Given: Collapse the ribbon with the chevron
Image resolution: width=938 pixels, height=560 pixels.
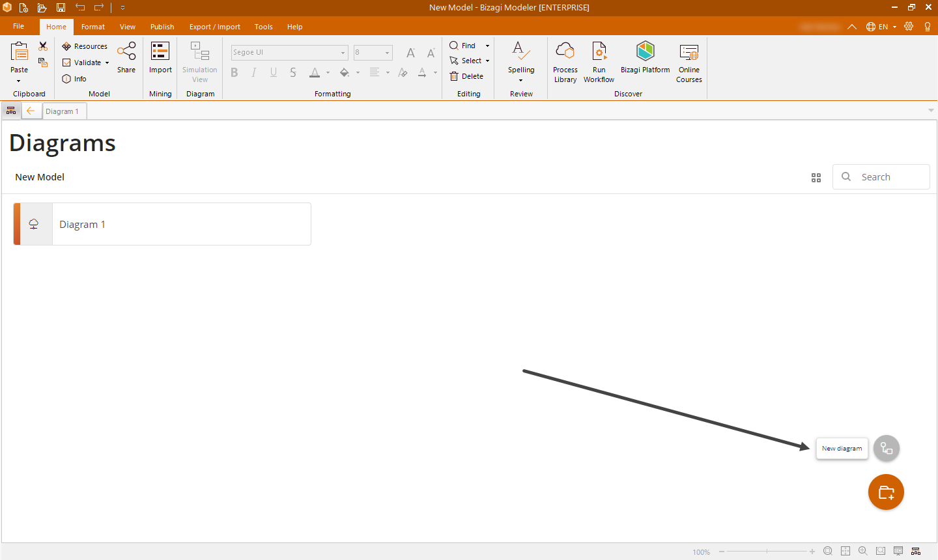Looking at the screenshot, I should point(852,27).
